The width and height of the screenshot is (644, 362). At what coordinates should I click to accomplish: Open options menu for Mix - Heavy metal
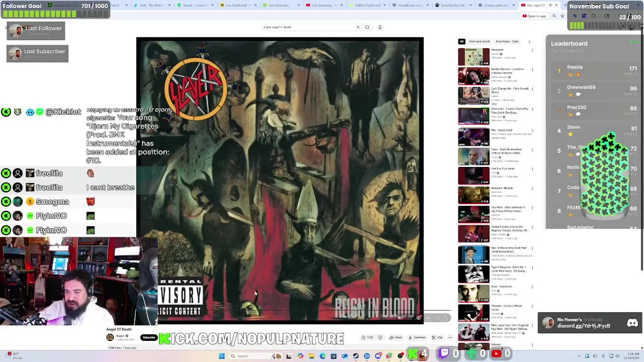(x=532, y=131)
